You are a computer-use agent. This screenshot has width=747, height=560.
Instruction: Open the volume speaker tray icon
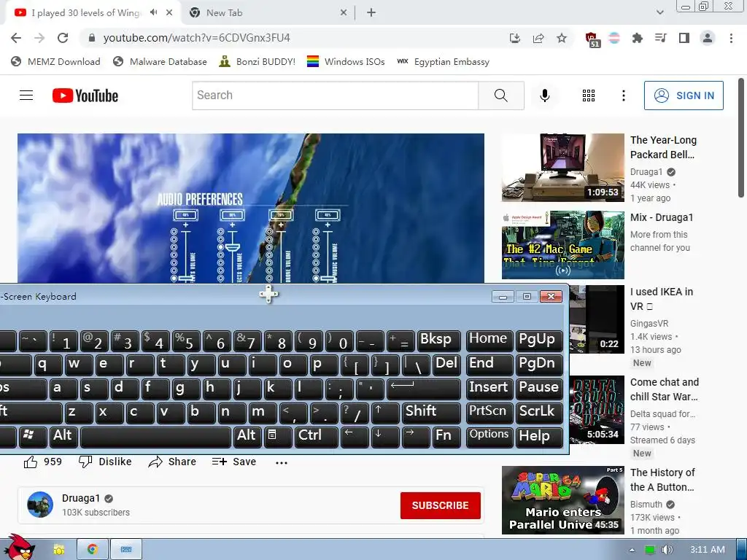tap(667, 550)
